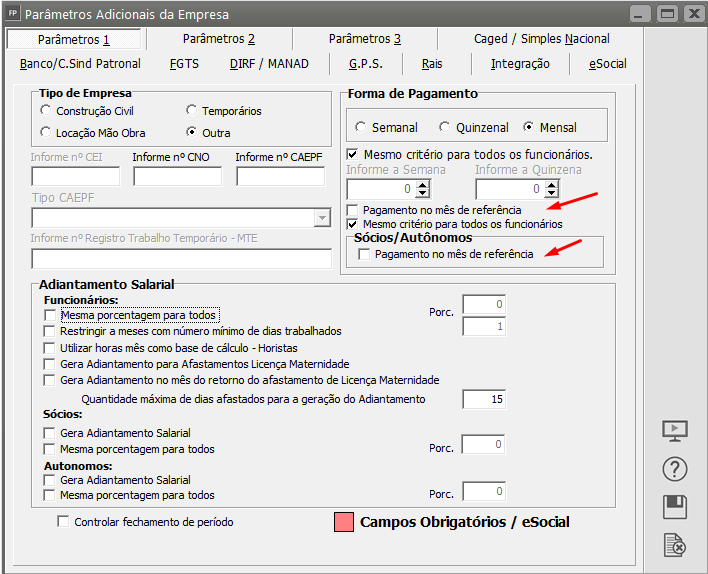Screen dimensions: 708x574
Task: Toggle Controlar fechamento de período checkbox
Action: (x=64, y=521)
